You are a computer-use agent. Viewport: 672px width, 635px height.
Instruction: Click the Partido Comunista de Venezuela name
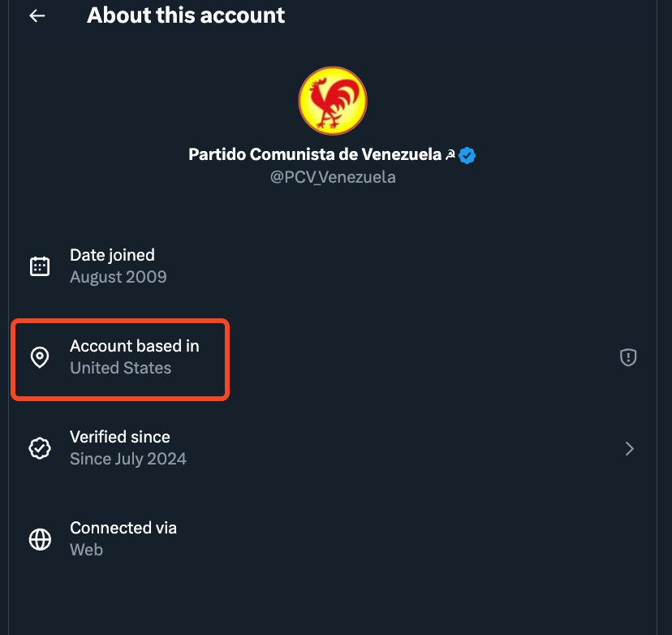pyautogui.click(x=315, y=154)
